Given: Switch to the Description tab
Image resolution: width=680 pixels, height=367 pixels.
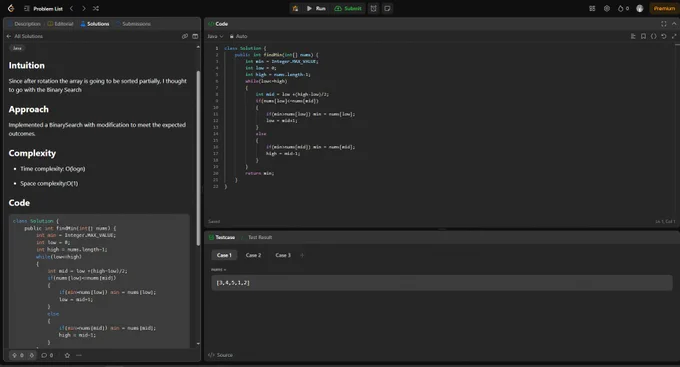Looking at the screenshot, I should tap(24, 24).
